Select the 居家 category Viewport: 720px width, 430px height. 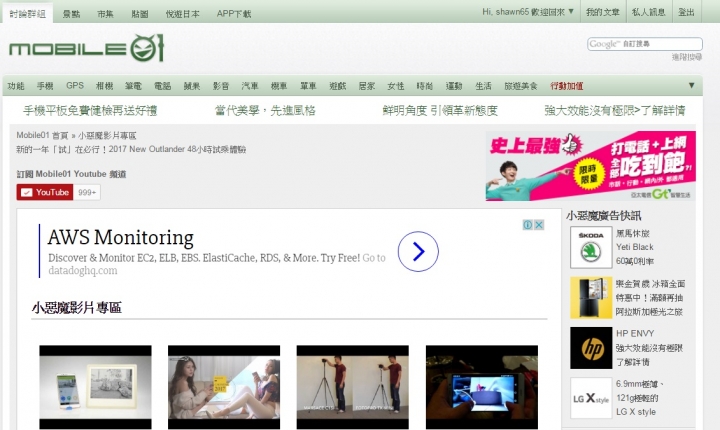366,86
